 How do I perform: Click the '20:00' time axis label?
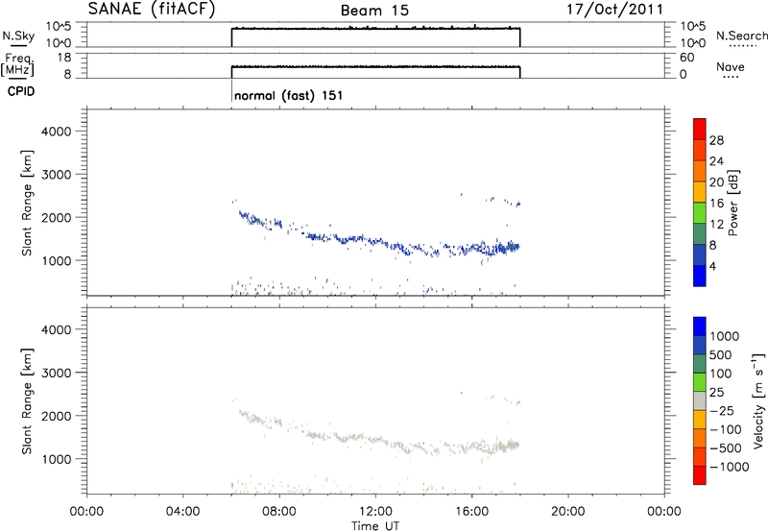[568, 512]
